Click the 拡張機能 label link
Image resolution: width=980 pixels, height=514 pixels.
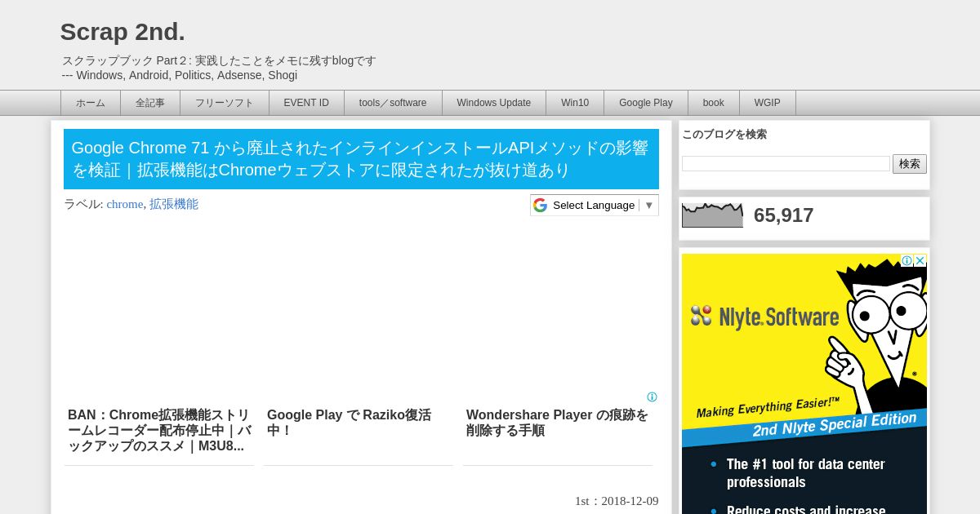point(174,204)
